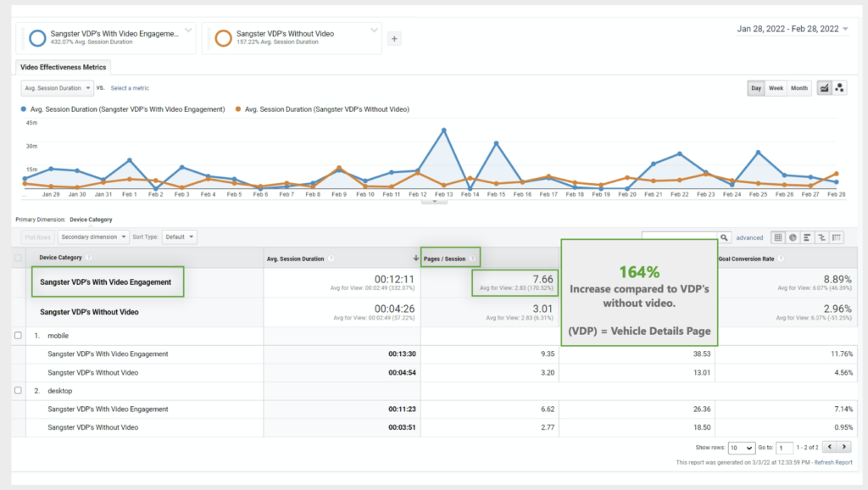868x490 pixels.
Task: Expand the Without Video segment chevron
Action: tap(374, 31)
